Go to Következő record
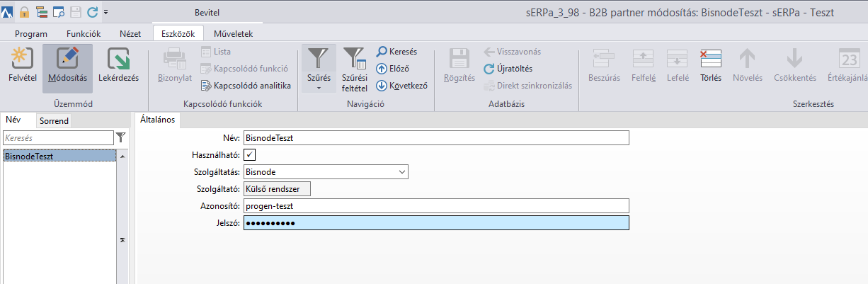This screenshot has height=284, width=868. click(381, 86)
